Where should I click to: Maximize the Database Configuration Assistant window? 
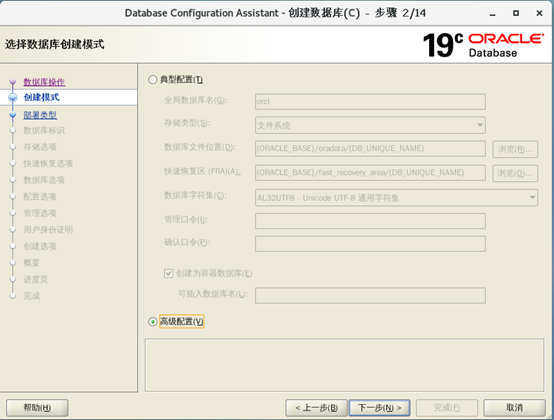[x=516, y=13]
